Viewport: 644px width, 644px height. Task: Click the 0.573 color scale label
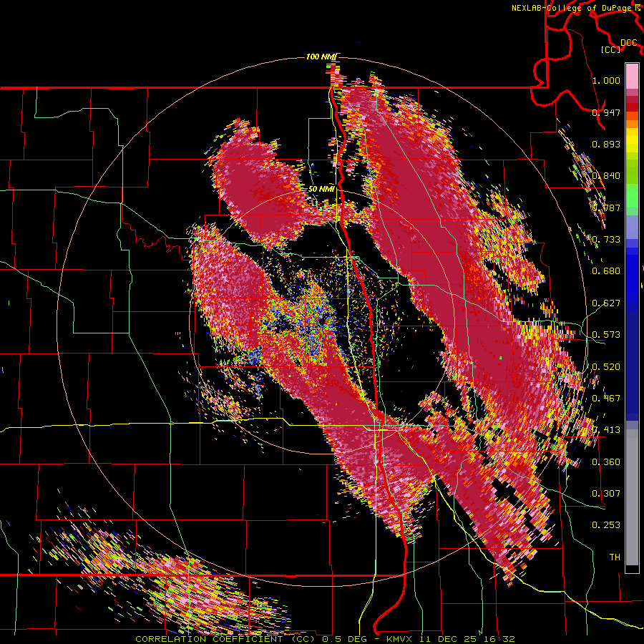coord(606,335)
